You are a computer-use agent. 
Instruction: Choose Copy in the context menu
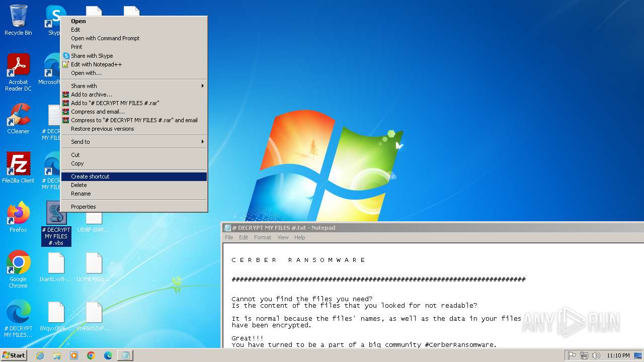click(x=134, y=163)
